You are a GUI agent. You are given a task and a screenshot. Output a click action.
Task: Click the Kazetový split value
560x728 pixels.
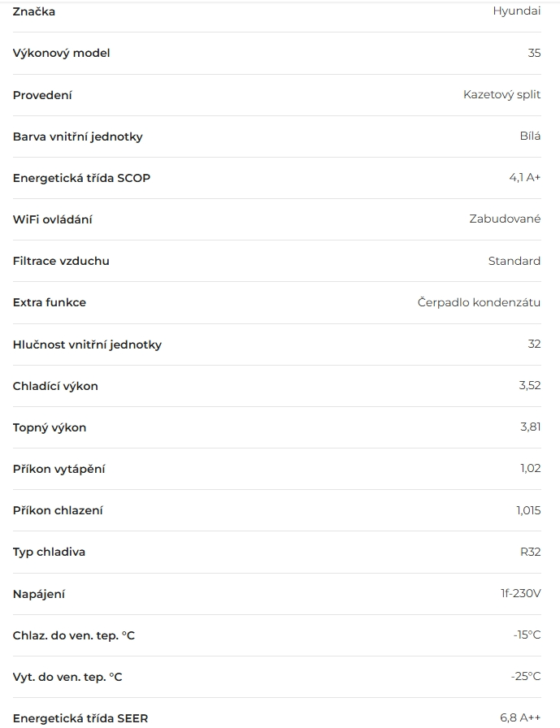(501, 95)
